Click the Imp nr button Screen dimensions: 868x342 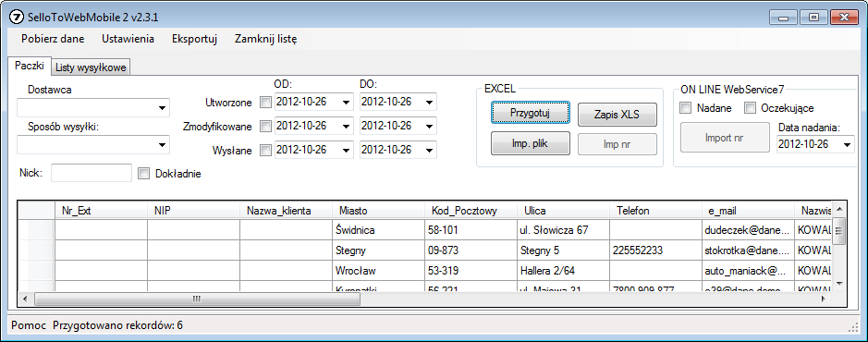click(617, 144)
